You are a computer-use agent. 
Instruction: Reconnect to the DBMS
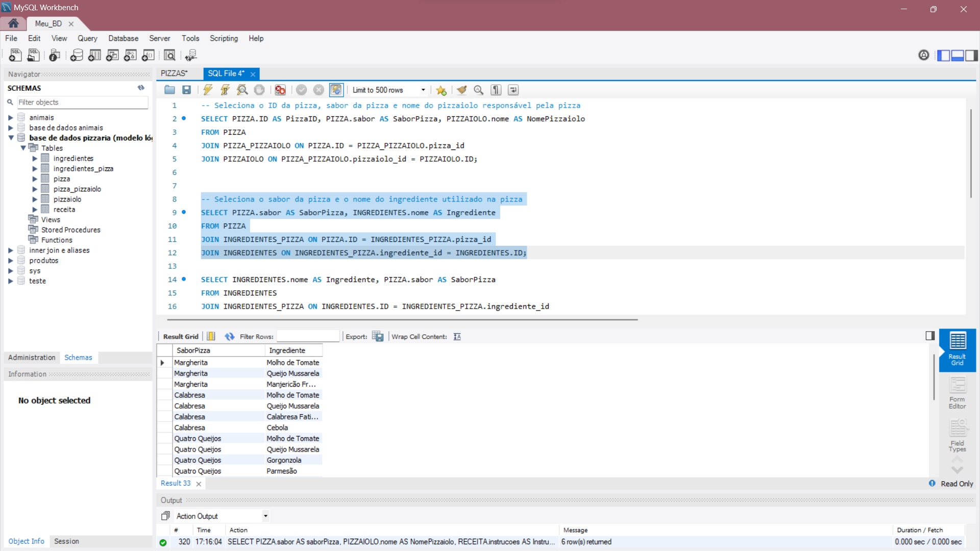[x=191, y=55]
